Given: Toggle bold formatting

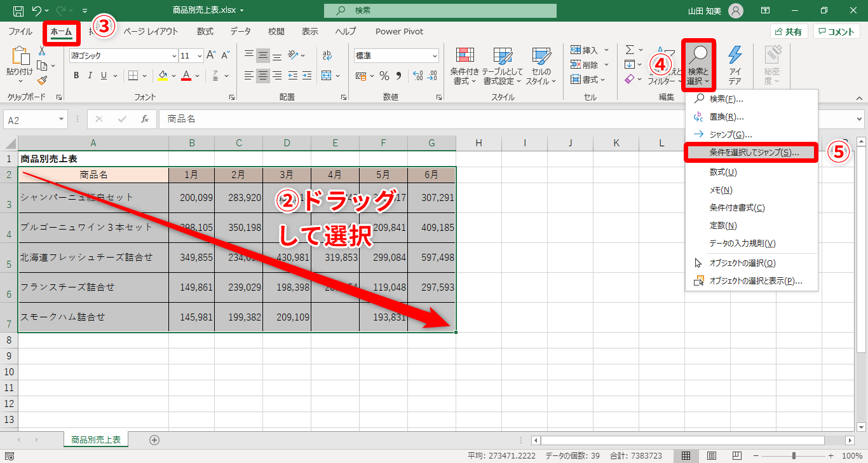Looking at the screenshot, I should point(76,76).
